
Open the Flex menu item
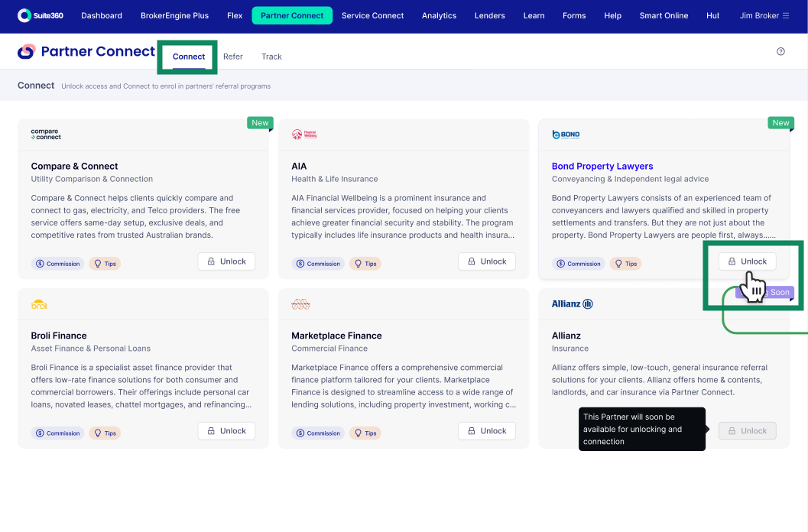click(235, 15)
